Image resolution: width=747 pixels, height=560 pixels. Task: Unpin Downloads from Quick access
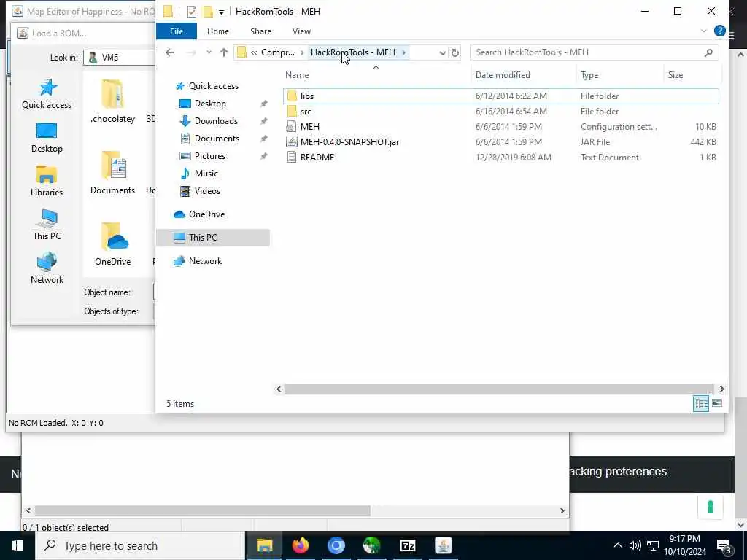click(263, 121)
